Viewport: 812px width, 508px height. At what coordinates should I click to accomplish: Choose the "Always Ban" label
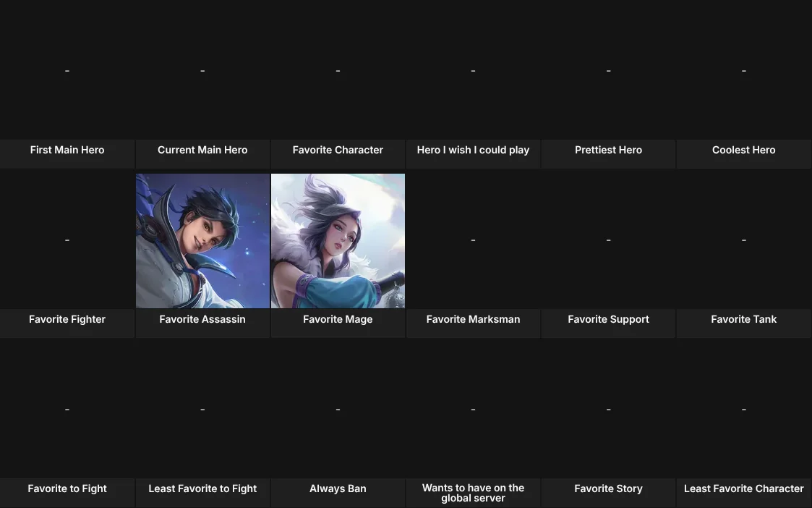[338, 488]
